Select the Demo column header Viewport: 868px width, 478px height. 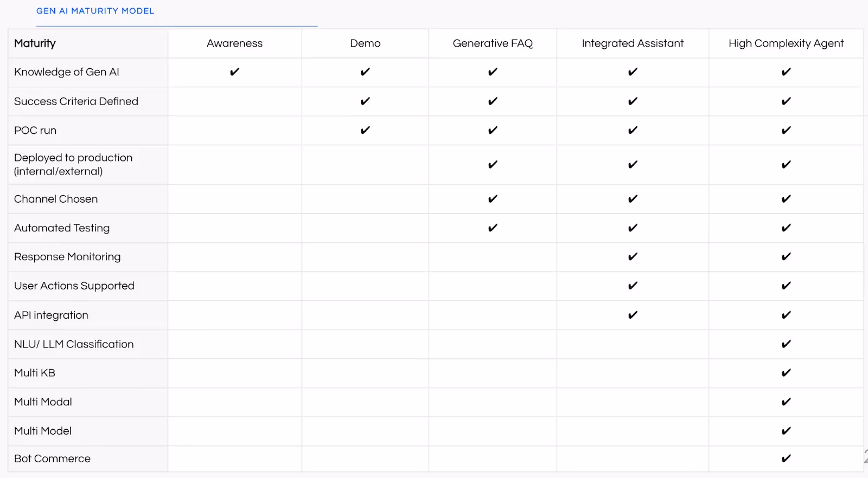coord(365,43)
